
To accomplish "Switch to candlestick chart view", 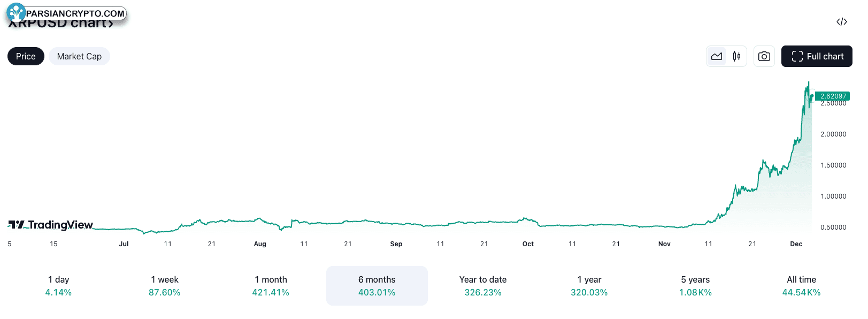I will click(x=736, y=56).
